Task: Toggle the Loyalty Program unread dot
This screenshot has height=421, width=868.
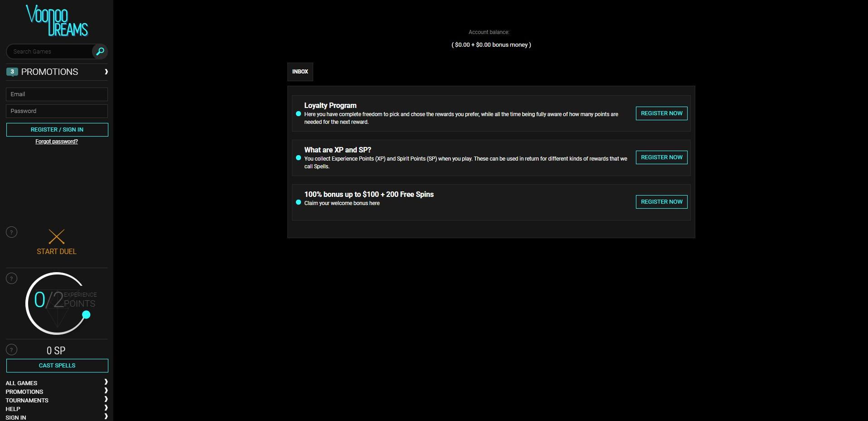Action: point(298,114)
